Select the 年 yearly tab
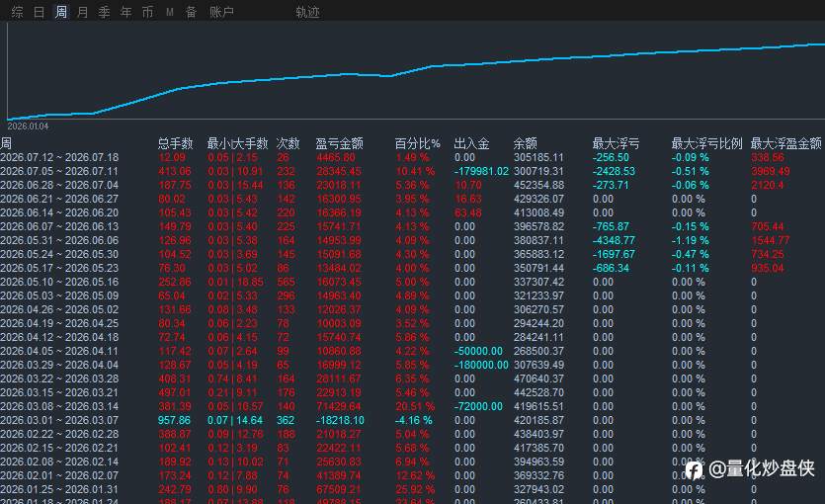825x504 pixels. (125, 12)
